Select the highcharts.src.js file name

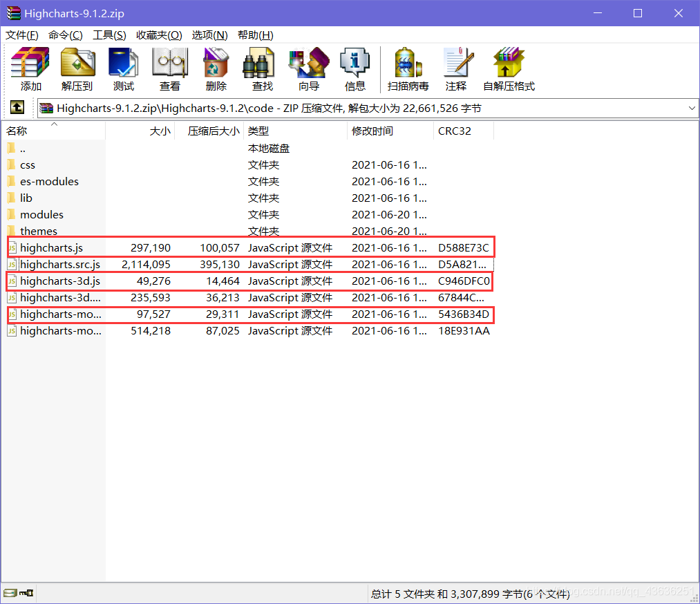click(60, 264)
